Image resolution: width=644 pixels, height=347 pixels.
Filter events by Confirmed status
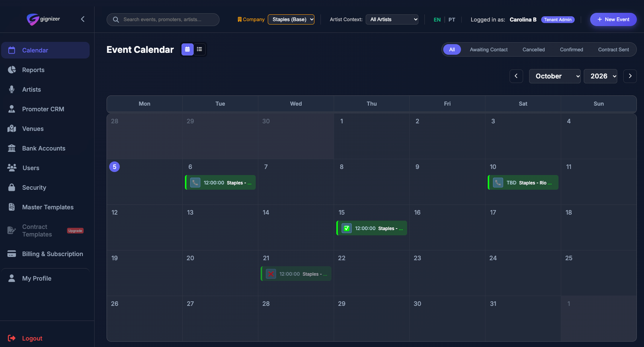[572, 50]
